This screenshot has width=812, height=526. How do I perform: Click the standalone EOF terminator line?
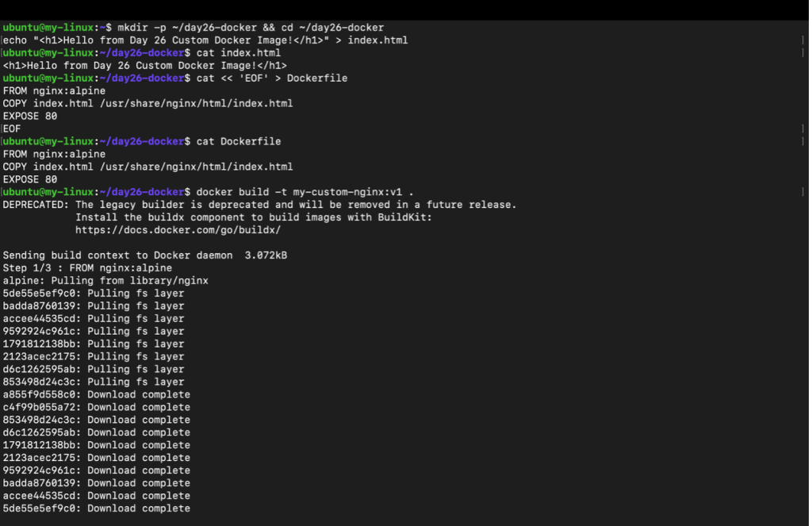pyautogui.click(x=12, y=129)
